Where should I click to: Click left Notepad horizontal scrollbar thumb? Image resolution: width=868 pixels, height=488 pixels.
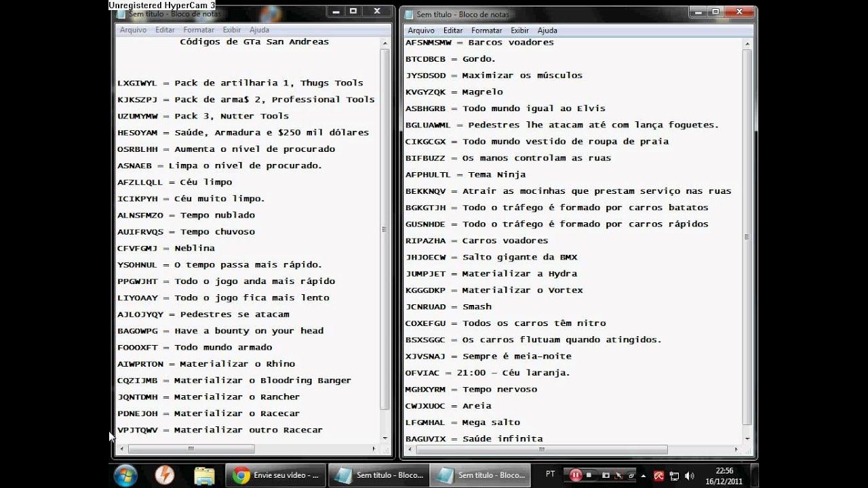pos(191,449)
